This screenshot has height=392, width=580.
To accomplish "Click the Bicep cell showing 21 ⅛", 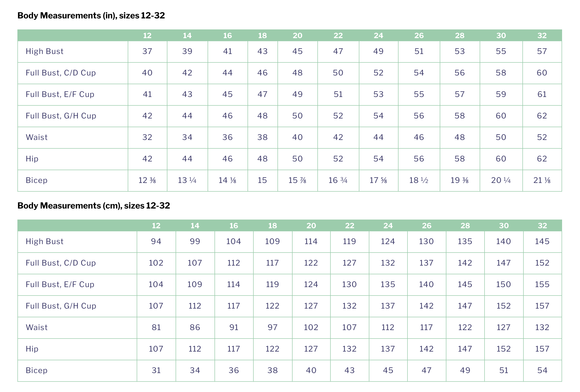I will click(x=542, y=180).
